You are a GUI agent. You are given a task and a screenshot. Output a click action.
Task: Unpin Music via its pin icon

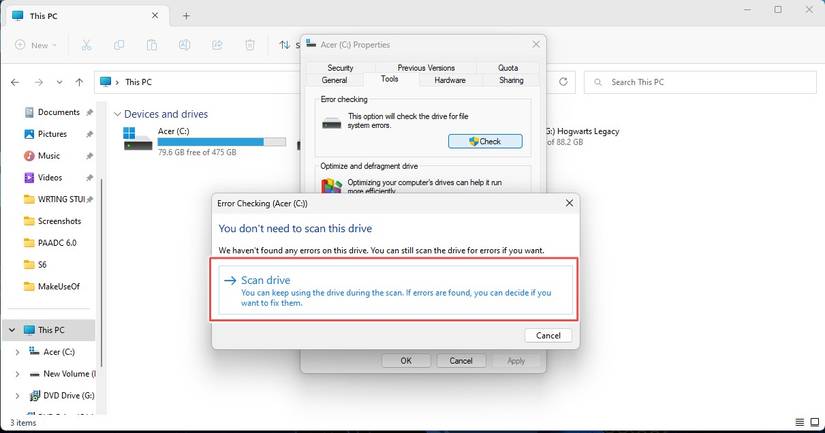pos(89,156)
